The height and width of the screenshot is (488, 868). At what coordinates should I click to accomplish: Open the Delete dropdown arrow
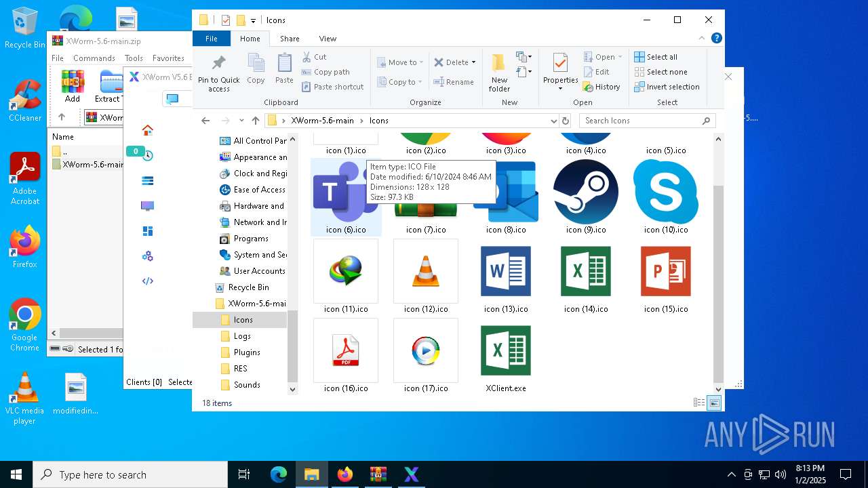point(474,62)
